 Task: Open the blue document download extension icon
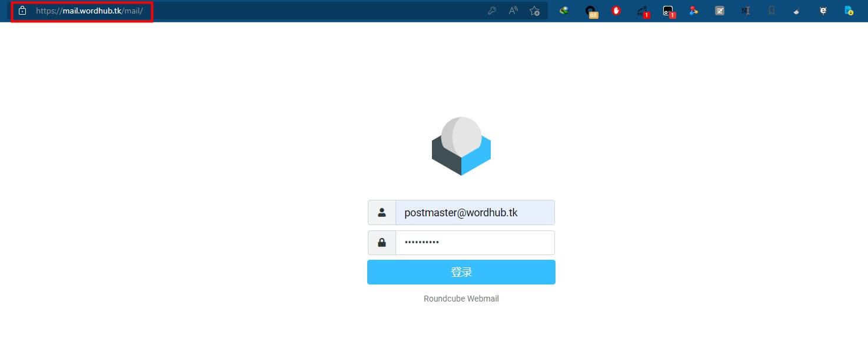pyautogui.click(x=849, y=11)
